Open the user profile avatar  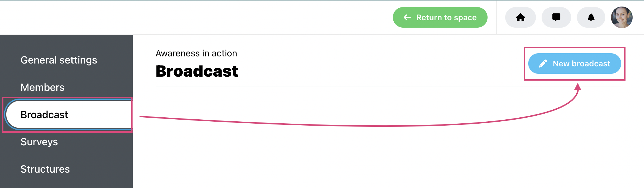622,17
